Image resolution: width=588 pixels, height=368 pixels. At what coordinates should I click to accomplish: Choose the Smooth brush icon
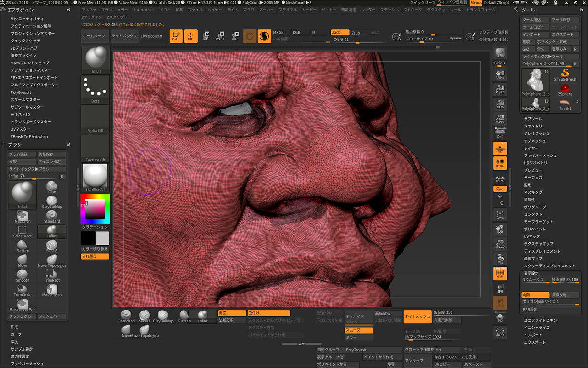[x=23, y=275]
